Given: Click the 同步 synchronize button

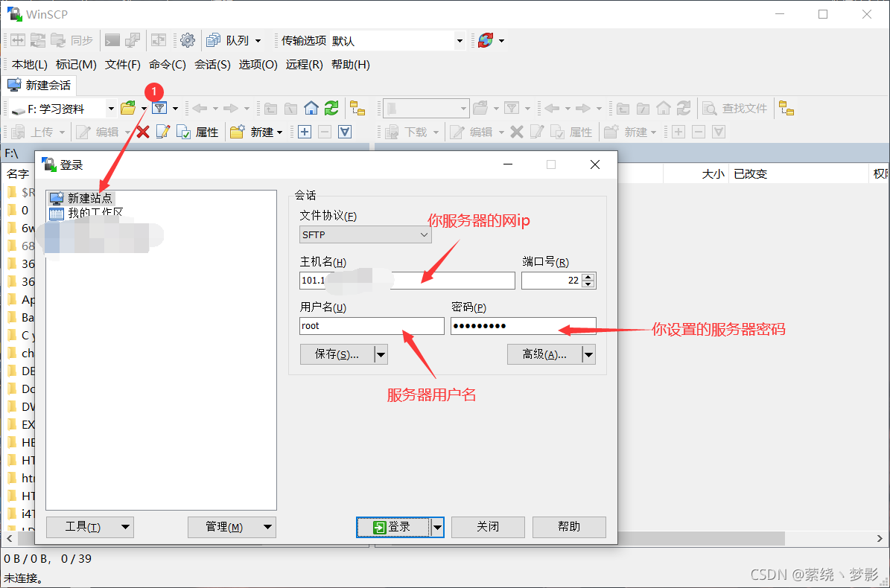Looking at the screenshot, I should 73,40.
